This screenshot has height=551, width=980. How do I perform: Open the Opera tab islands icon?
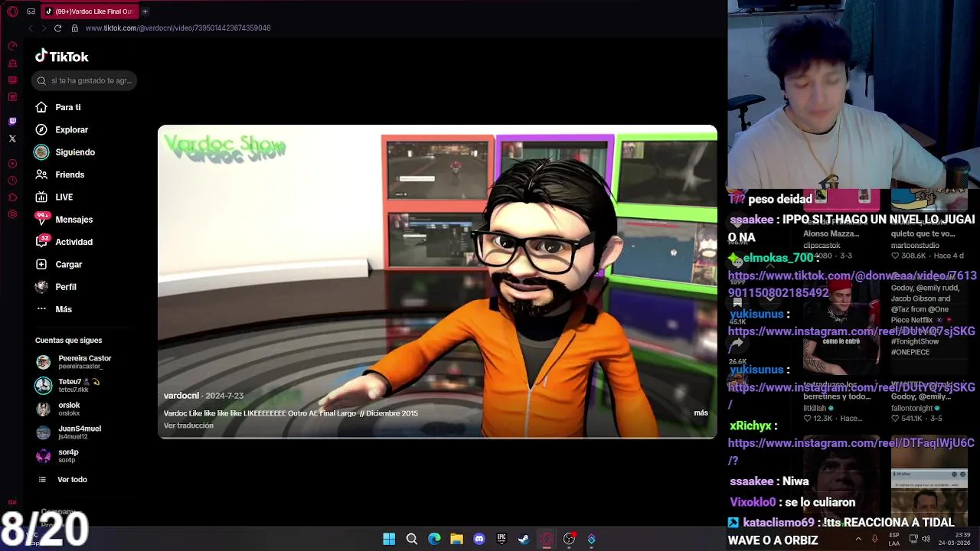(31, 11)
